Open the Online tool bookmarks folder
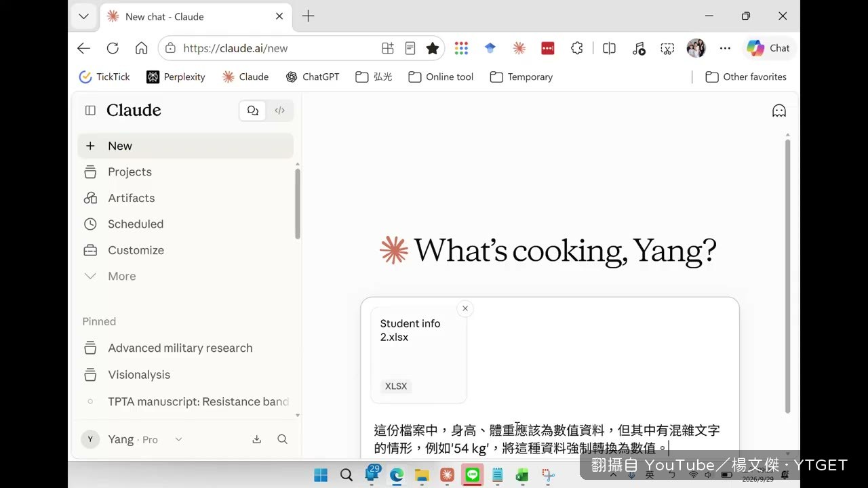868x488 pixels. [441, 77]
